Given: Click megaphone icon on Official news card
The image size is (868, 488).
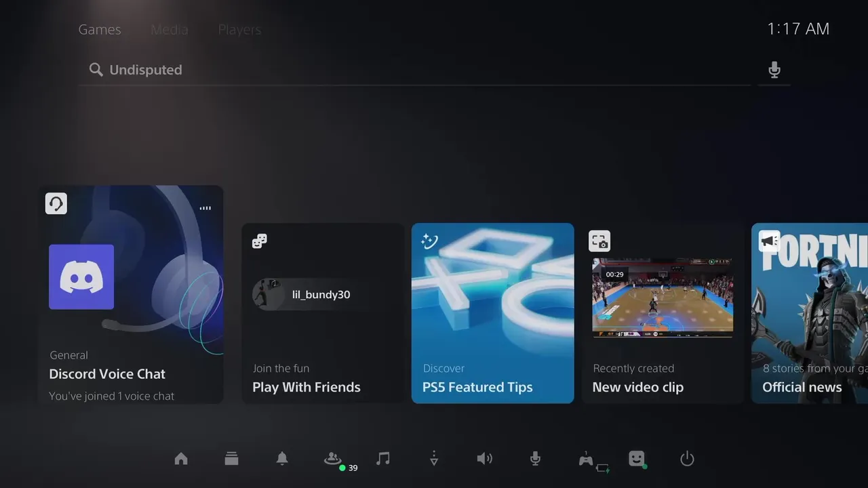Looking at the screenshot, I should (x=770, y=241).
